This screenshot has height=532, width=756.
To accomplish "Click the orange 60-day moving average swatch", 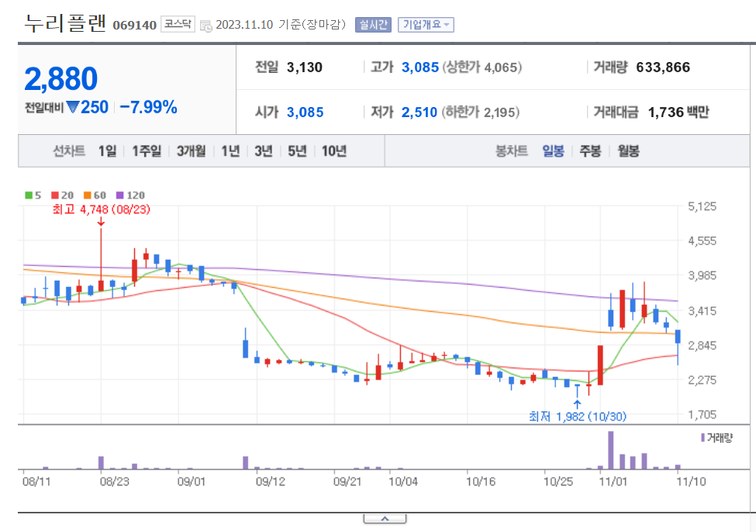I will (x=88, y=195).
